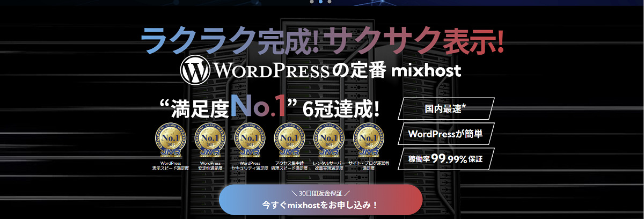The height and width of the screenshot is (219, 644).
Task: Select the WordPress 安定性満足度 award medal
Action: coord(210,140)
